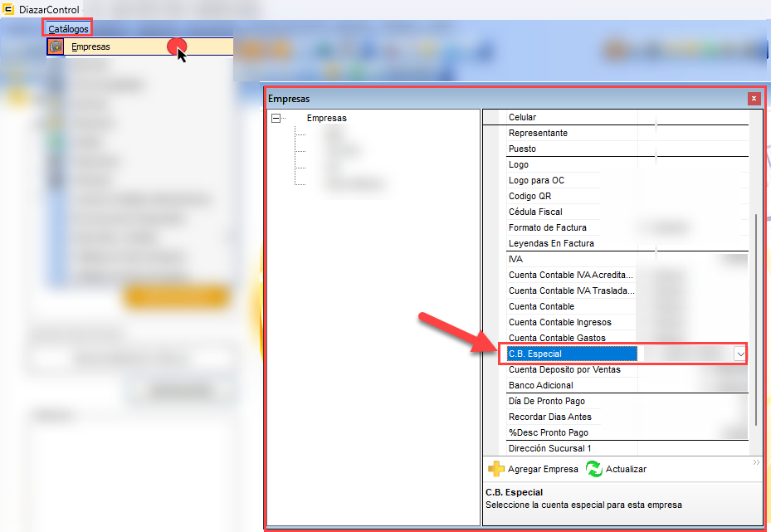Click the green Actualizar refresh icon

pos(594,469)
